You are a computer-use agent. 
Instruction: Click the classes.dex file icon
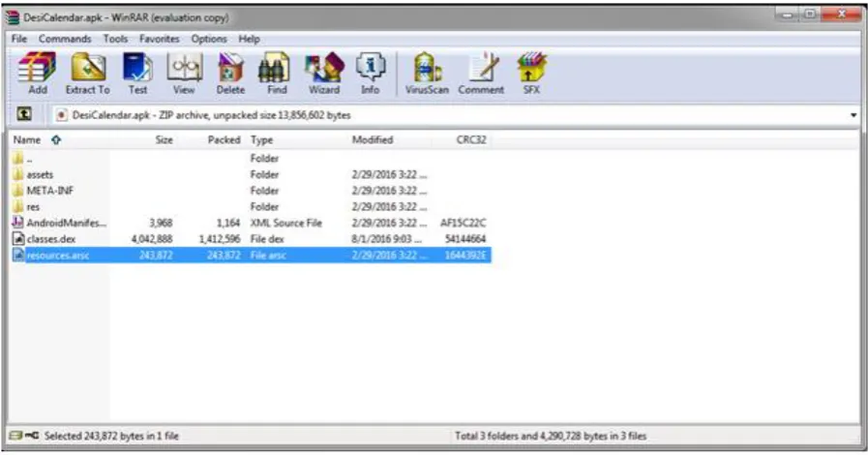click(17, 238)
